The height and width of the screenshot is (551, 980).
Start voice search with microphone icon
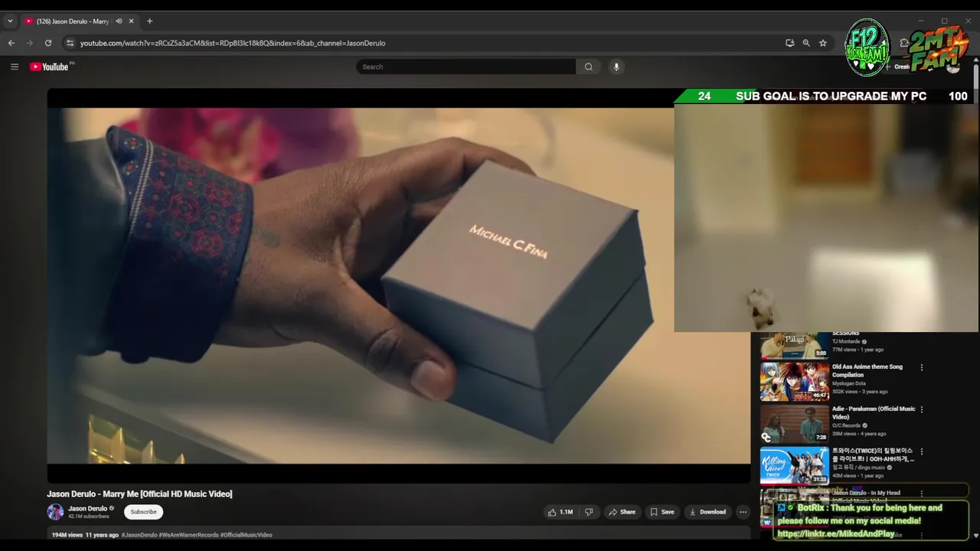(x=616, y=67)
